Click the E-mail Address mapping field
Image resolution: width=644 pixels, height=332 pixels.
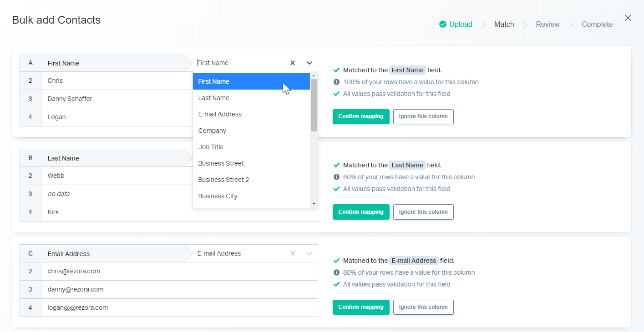click(241, 253)
